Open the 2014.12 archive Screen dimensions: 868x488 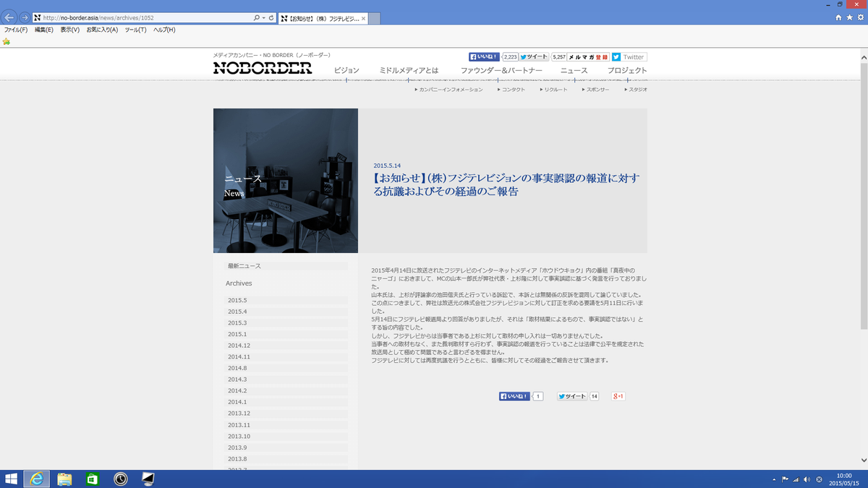tap(286, 346)
